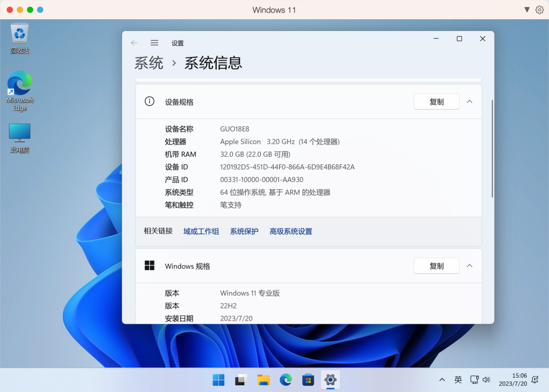Click the Settings window vertical scrollbar

click(x=492, y=149)
